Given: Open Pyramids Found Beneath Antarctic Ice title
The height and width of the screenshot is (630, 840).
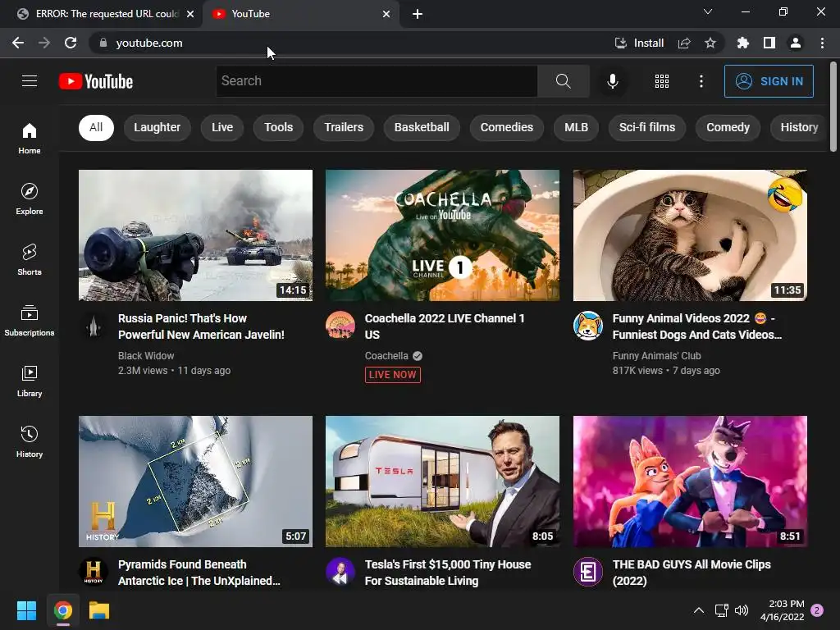Looking at the screenshot, I should (x=199, y=572).
